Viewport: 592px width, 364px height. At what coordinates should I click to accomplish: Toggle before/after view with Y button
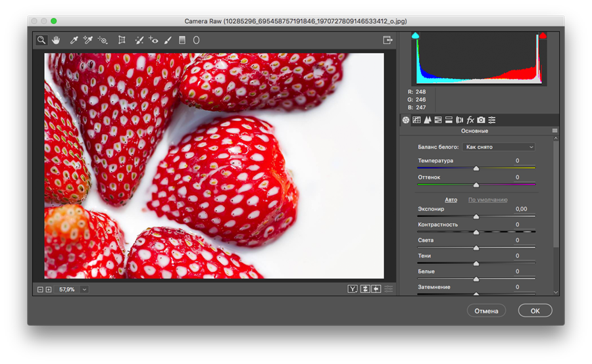[353, 289]
